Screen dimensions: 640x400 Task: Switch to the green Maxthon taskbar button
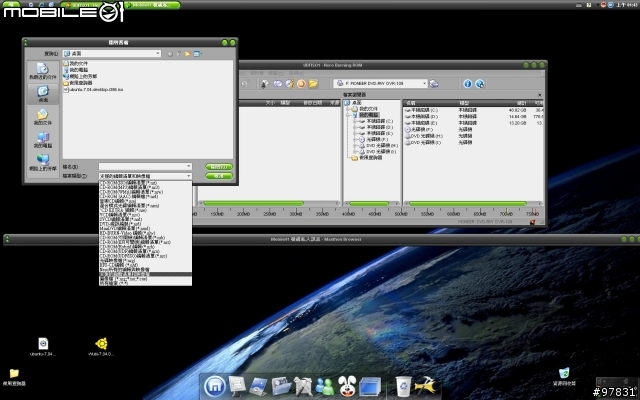[153, 5]
